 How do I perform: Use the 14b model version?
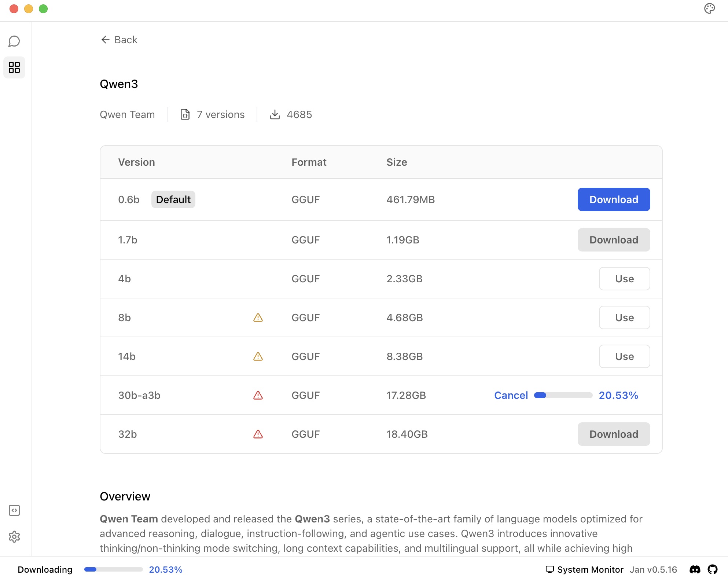click(x=624, y=356)
